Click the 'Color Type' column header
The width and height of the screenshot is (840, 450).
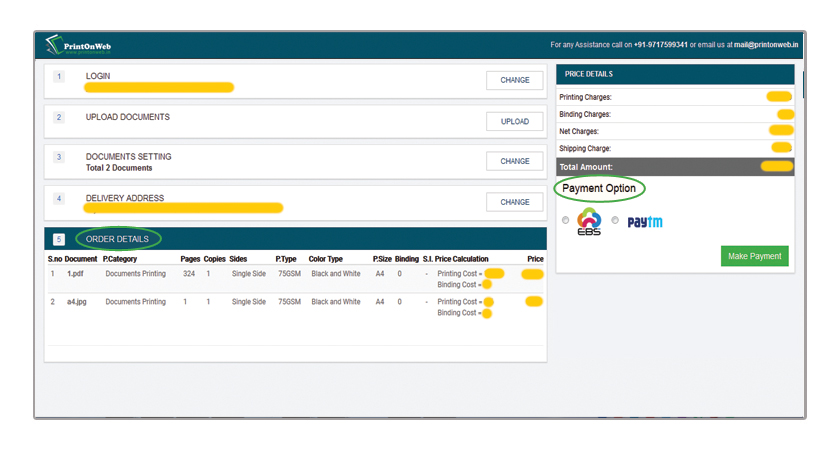326,259
